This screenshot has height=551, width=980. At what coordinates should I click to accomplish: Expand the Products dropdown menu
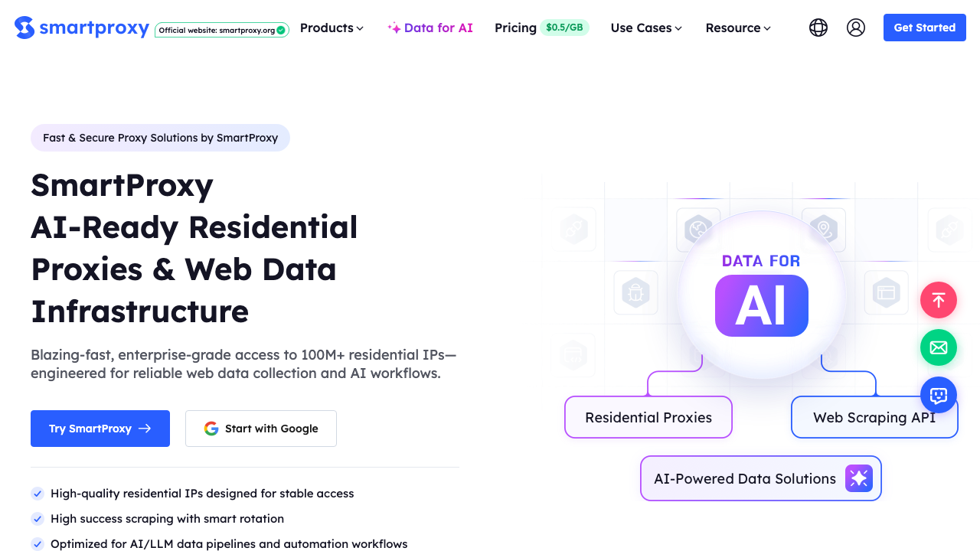(x=332, y=28)
